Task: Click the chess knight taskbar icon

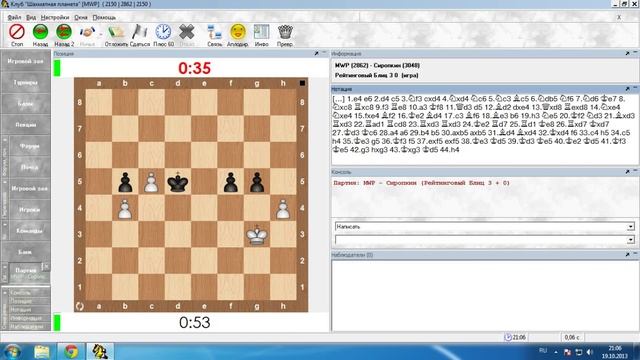Action: click(100, 351)
